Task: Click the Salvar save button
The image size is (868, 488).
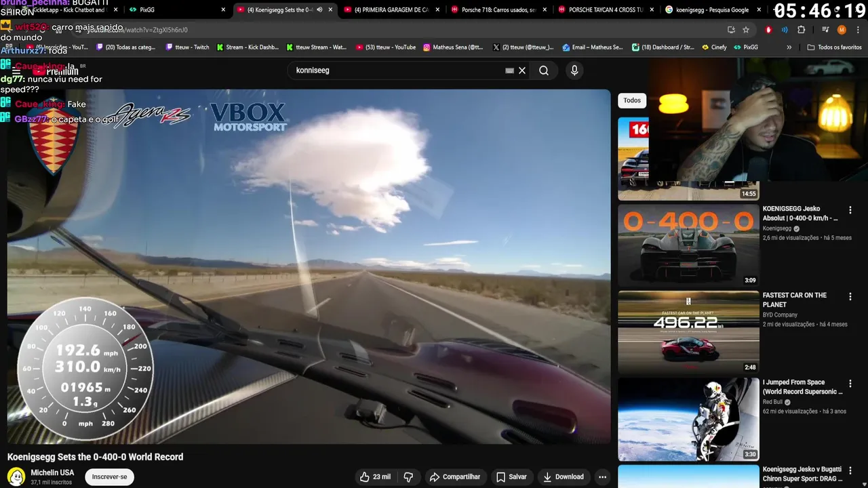Action: click(x=511, y=476)
